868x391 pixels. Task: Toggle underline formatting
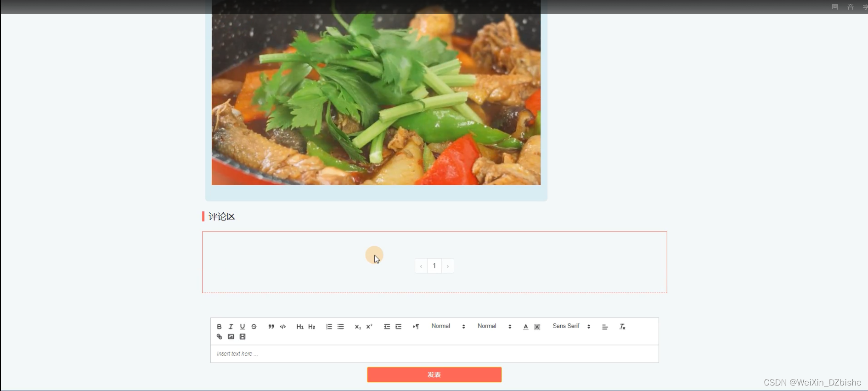point(242,327)
